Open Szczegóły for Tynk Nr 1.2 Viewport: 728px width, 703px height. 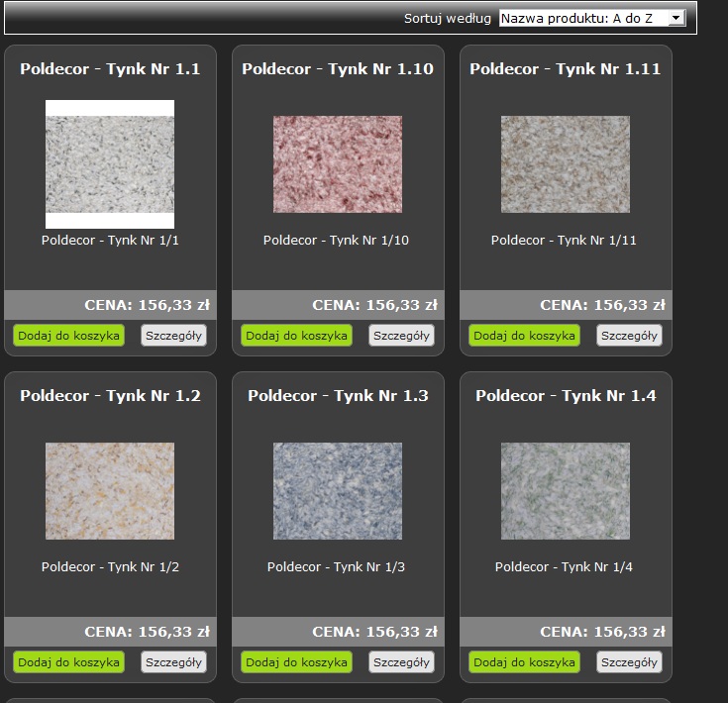tap(173, 662)
